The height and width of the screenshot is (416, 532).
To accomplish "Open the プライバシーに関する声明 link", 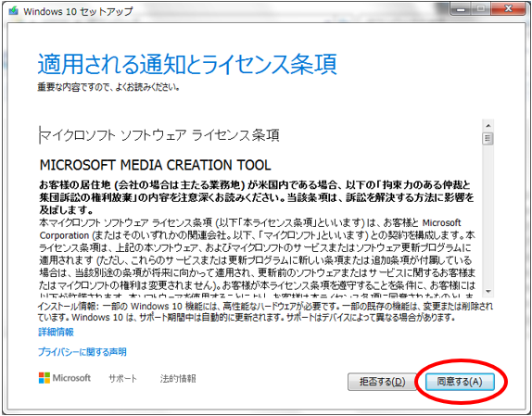I will (x=82, y=352).
